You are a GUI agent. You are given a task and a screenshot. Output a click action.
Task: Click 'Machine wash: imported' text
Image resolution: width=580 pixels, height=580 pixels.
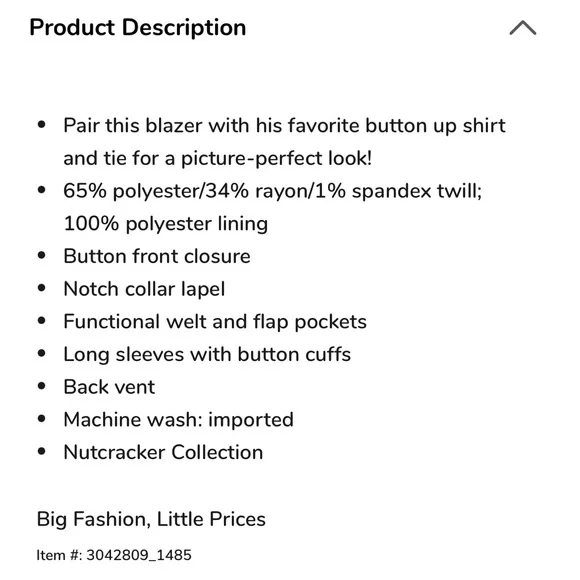[178, 420]
